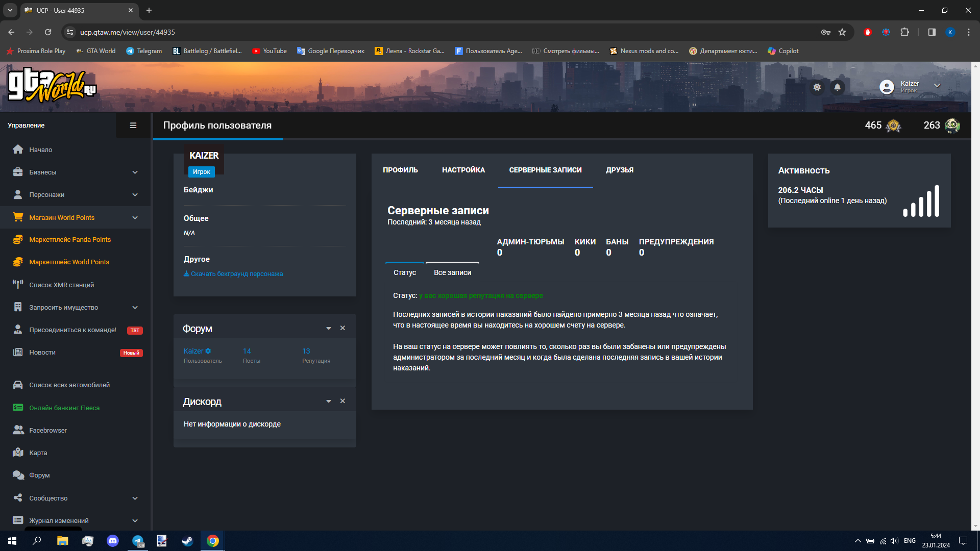Select the Статус sub-tab
Screen dimensions: 980x551
click(x=405, y=272)
